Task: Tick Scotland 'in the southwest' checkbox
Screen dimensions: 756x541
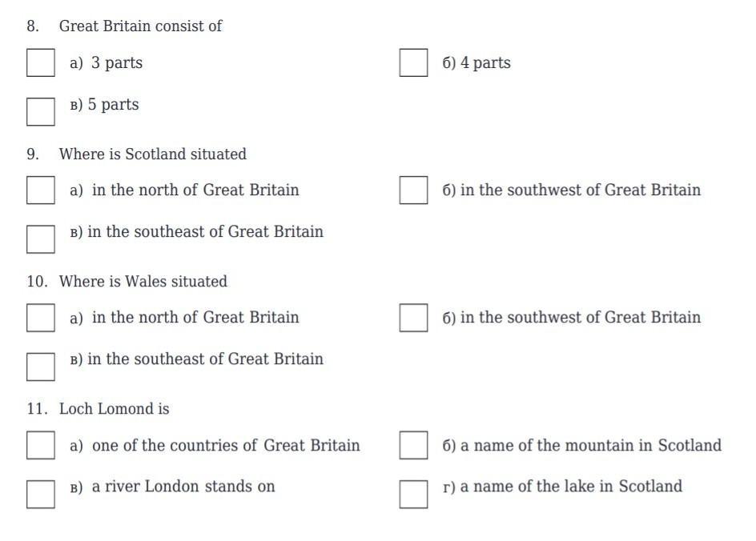Action: (x=413, y=190)
